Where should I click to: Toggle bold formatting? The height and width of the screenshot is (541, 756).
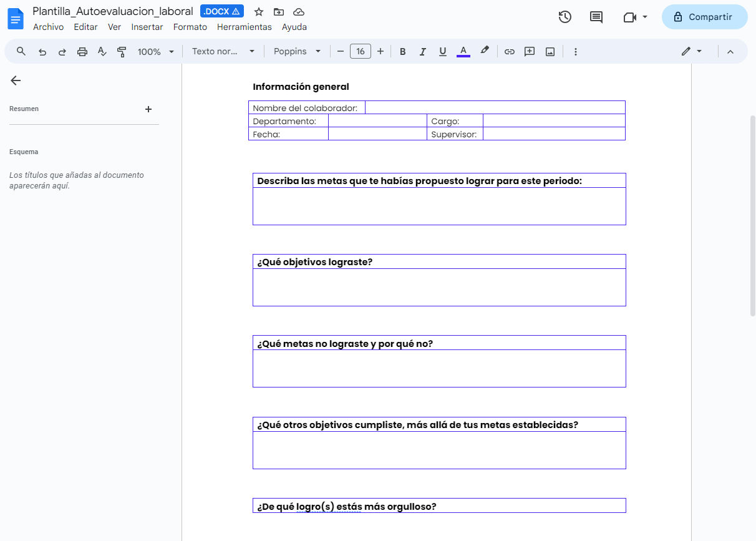[x=403, y=52]
